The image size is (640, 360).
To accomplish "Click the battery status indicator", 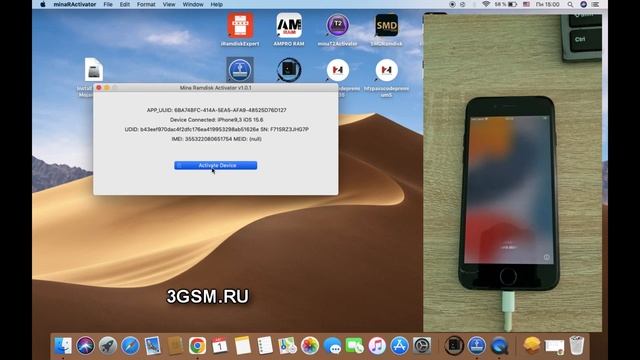I will tap(506, 4).
